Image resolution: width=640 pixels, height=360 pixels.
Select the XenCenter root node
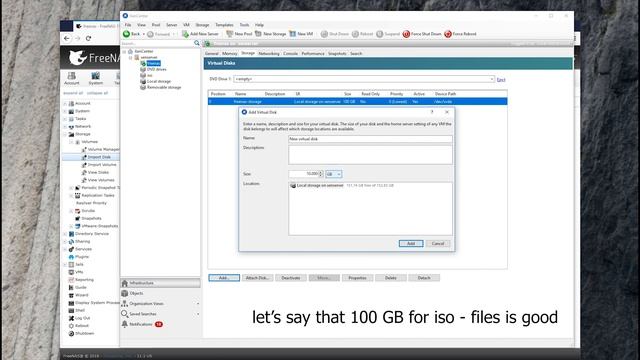[144, 51]
